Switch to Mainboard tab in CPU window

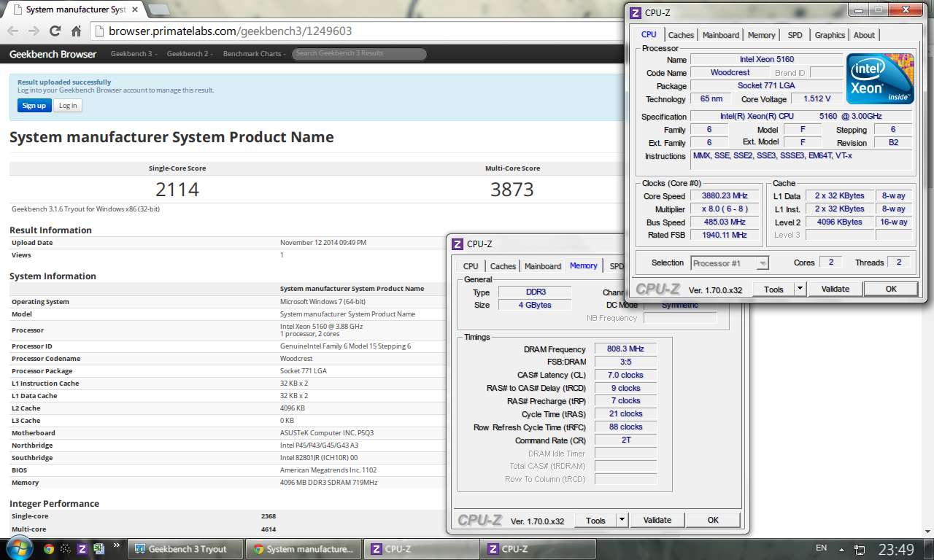click(721, 35)
